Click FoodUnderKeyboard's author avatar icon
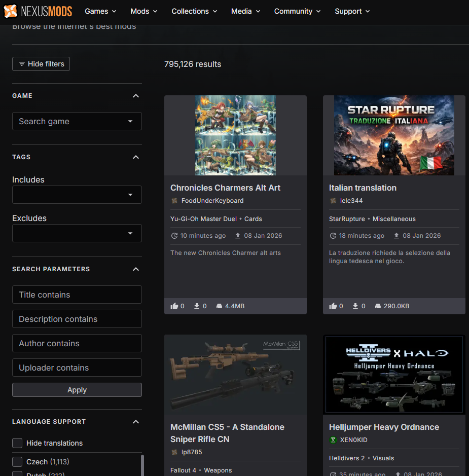469x476 pixels. pos(174,201)
